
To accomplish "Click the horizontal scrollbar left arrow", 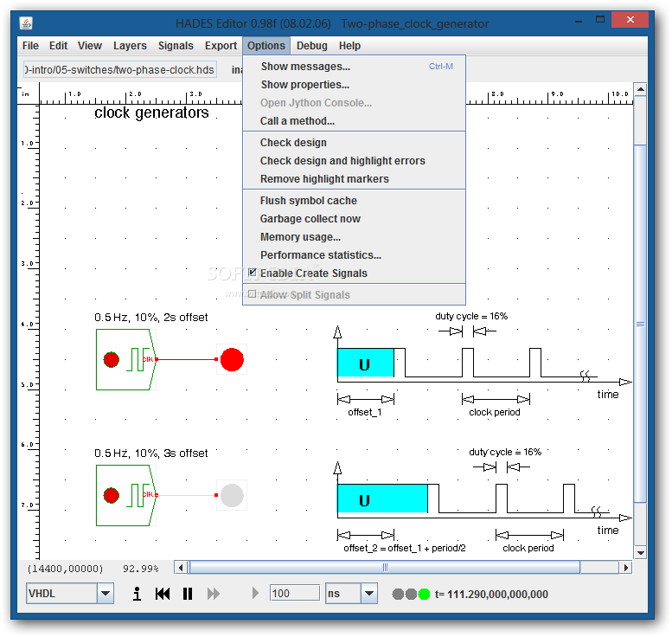I will [x=181, y=568].
